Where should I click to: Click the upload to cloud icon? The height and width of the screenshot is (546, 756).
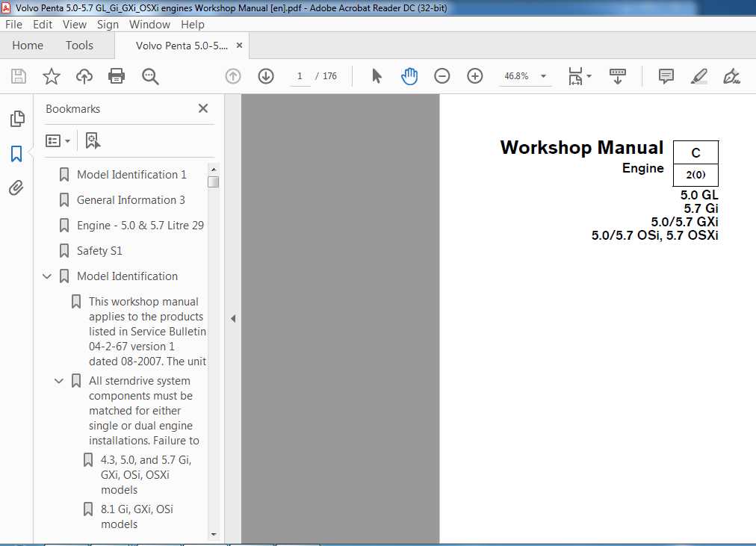(x=84, y=76)
